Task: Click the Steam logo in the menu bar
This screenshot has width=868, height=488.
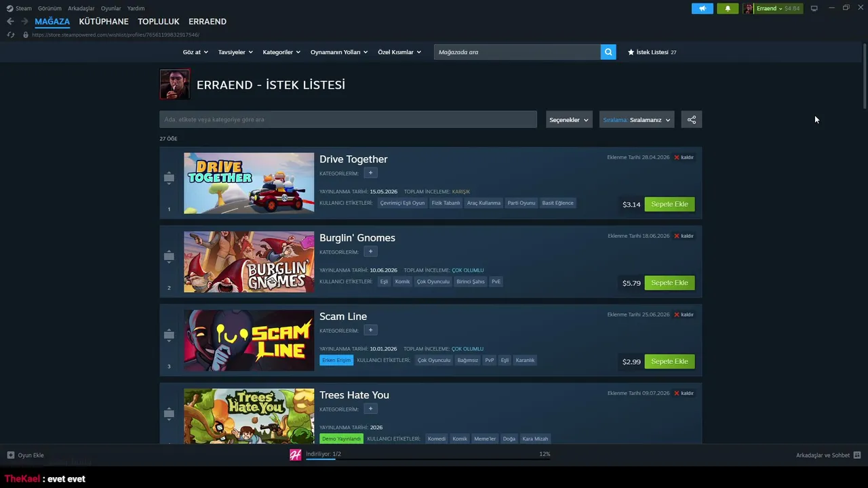Action: (9, 8)
